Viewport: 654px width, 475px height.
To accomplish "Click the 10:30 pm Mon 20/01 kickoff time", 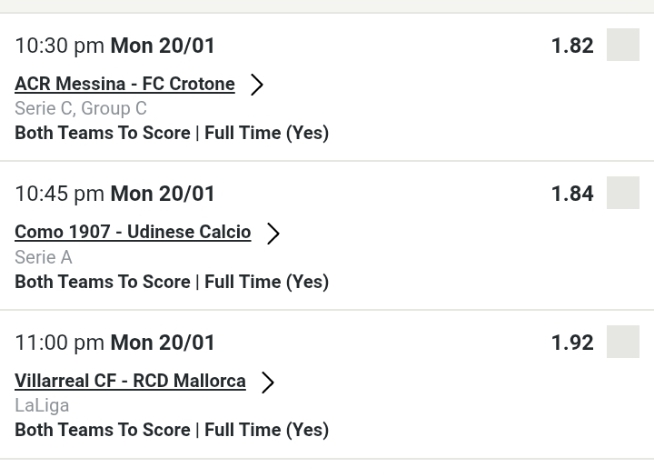I will click(x=115, y=46).
